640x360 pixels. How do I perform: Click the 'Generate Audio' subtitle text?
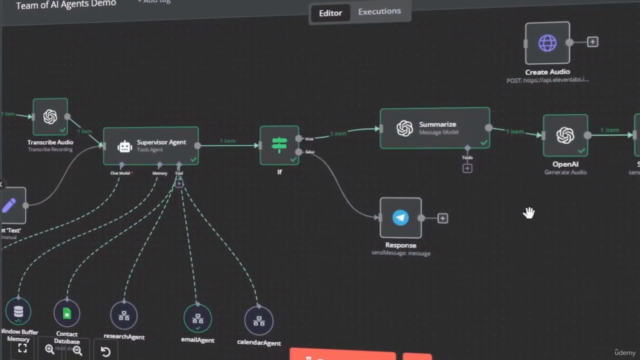[x=565, y=172]
